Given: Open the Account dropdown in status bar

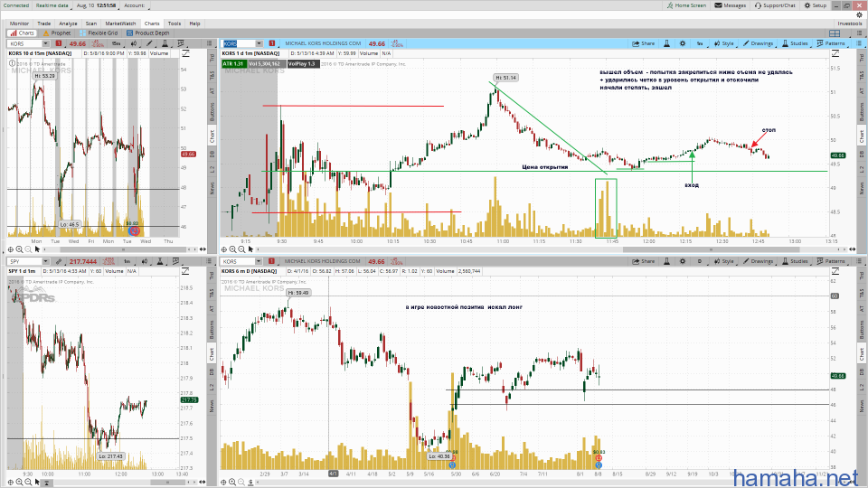Looking at the screenshot, I should [135, 5].
